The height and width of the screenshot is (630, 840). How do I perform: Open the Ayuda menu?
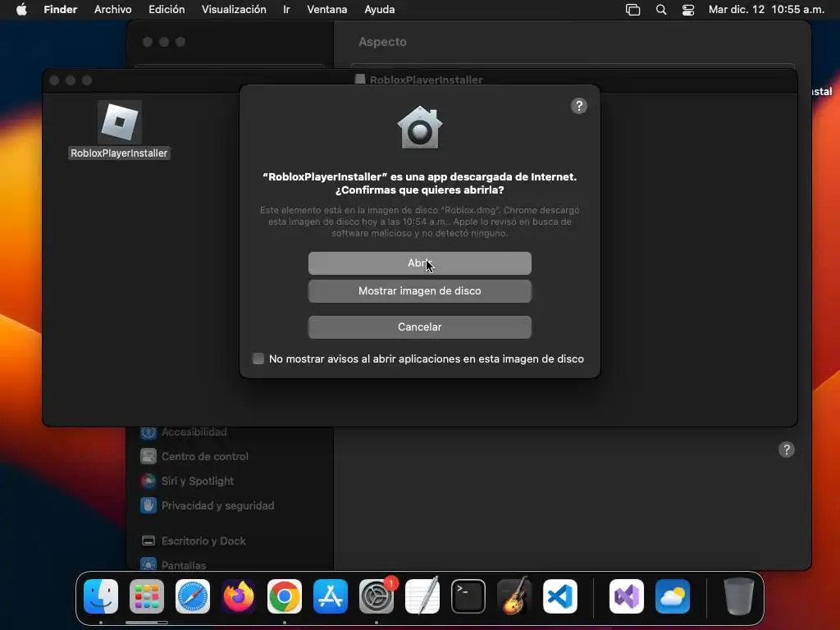379,10
